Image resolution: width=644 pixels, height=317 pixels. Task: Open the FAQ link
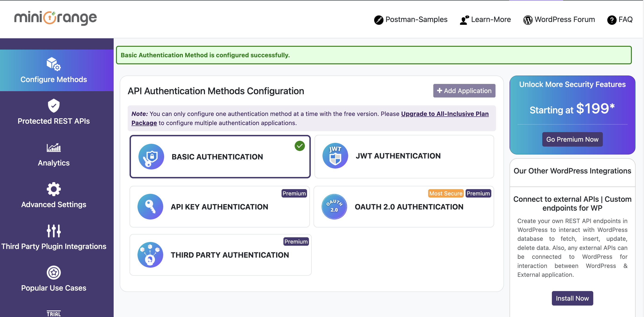pos(620,19)
